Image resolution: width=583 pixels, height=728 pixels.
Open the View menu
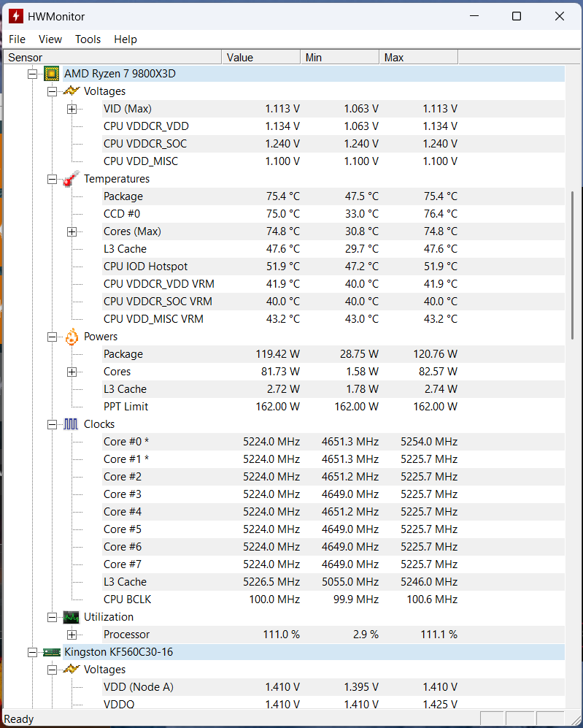[50, 39]
